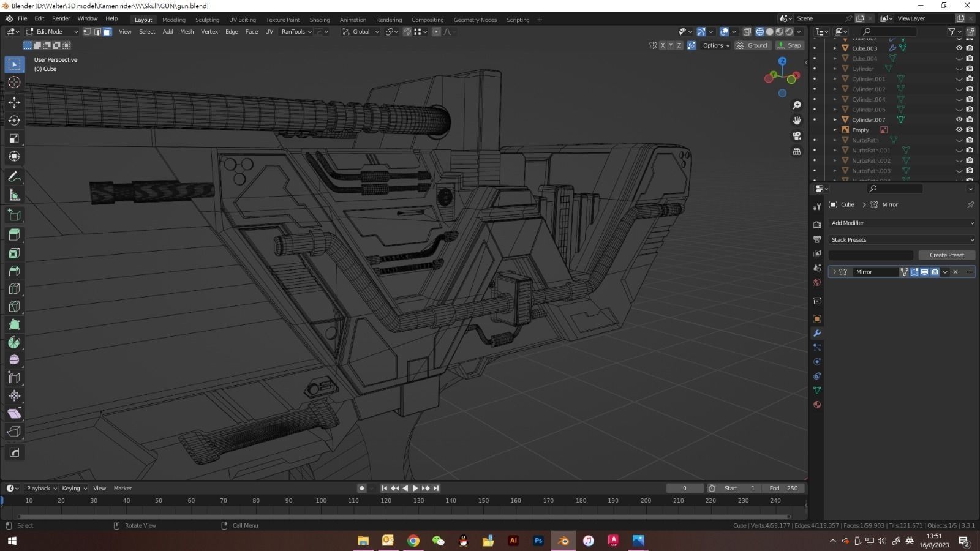Activate the Scale tool
The height and width of the screenshot is (551, 980).
tap(14, 139)
